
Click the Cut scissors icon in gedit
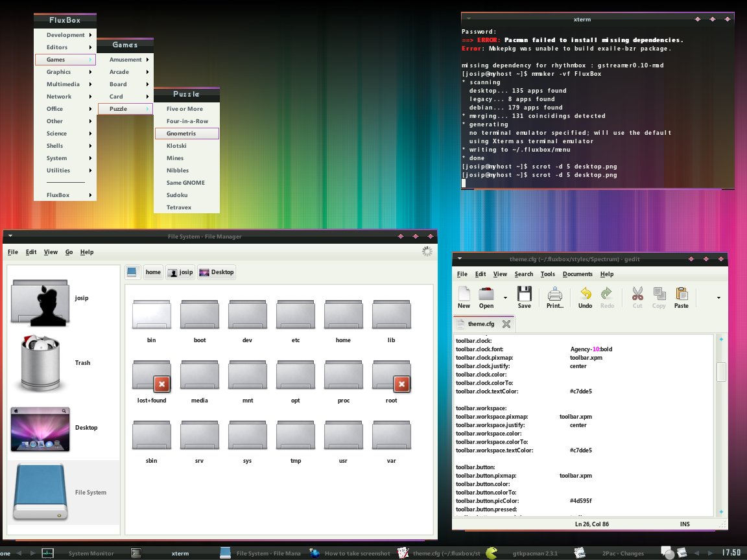tap(637, 297)
